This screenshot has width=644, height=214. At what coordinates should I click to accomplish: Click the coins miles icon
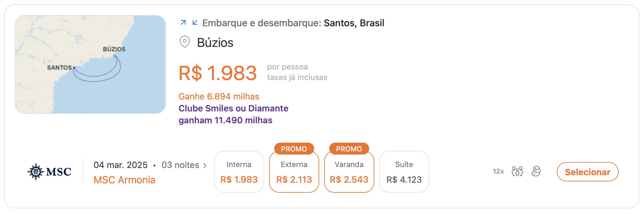click(x=536, y=171)
